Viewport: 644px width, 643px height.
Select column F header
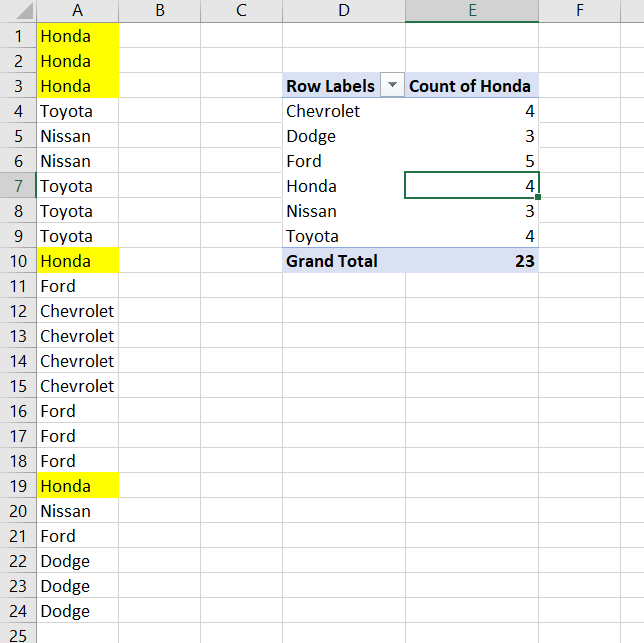(x=580, y=11)
